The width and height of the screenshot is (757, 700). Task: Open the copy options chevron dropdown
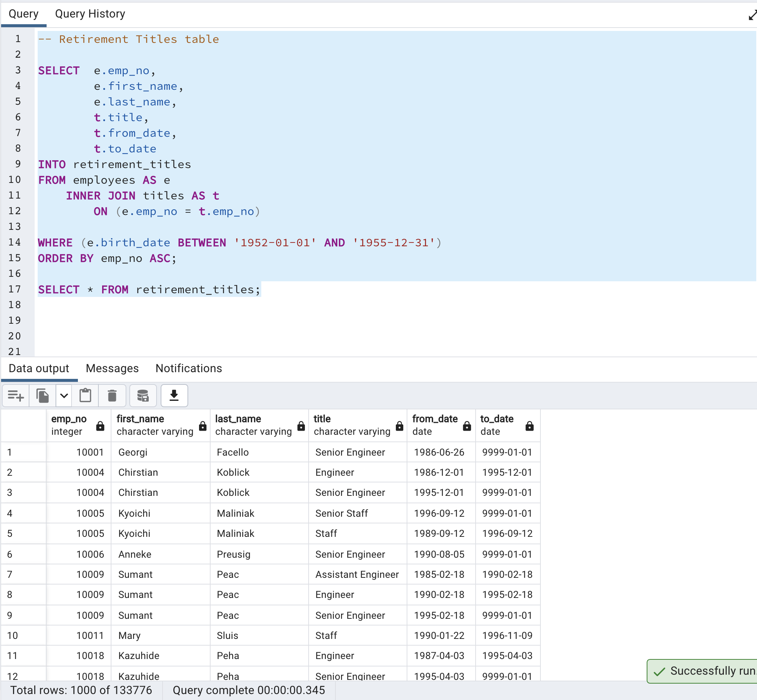[x=64, y=396]
